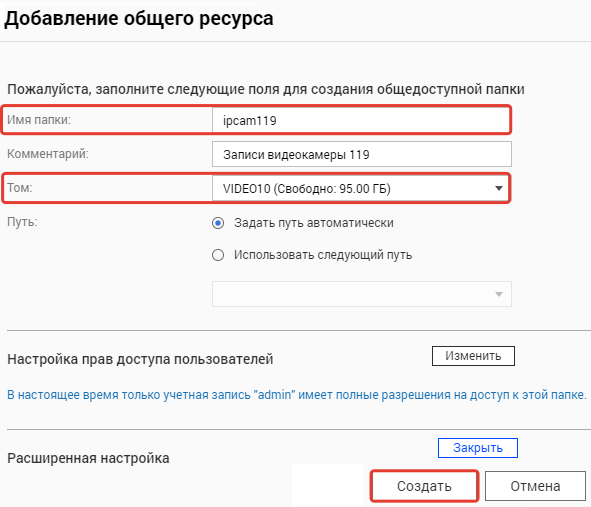Click the VIDEO10 volume selection text
Screen dimensions: 591x507
(306, 188)
